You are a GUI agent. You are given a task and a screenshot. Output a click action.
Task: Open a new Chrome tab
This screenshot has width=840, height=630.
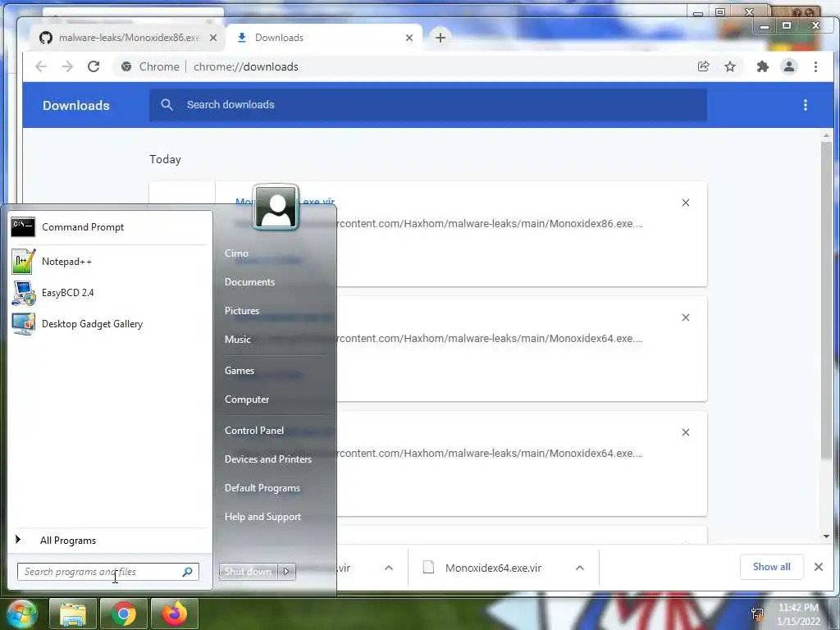point(441,38)
